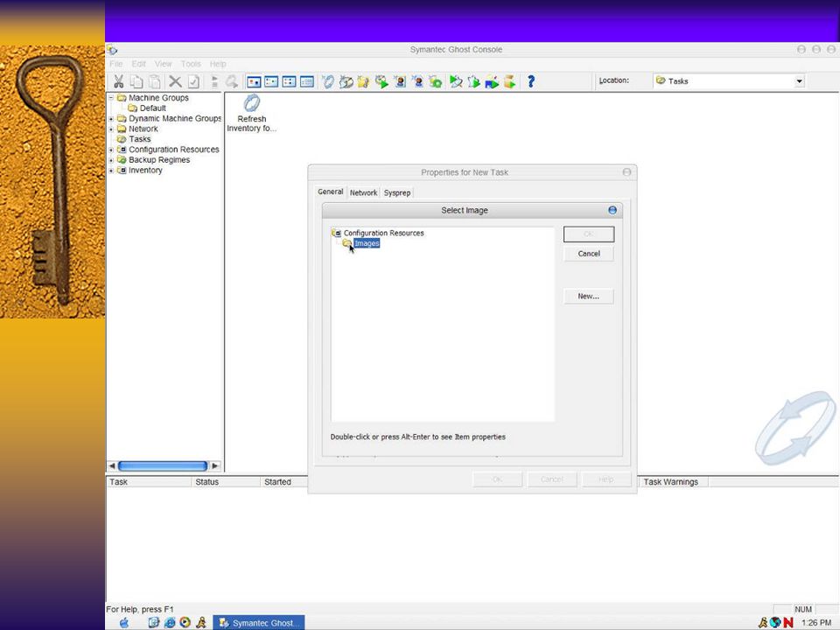
Task: Close the Select Image dialog
Action: coord(612,211)
